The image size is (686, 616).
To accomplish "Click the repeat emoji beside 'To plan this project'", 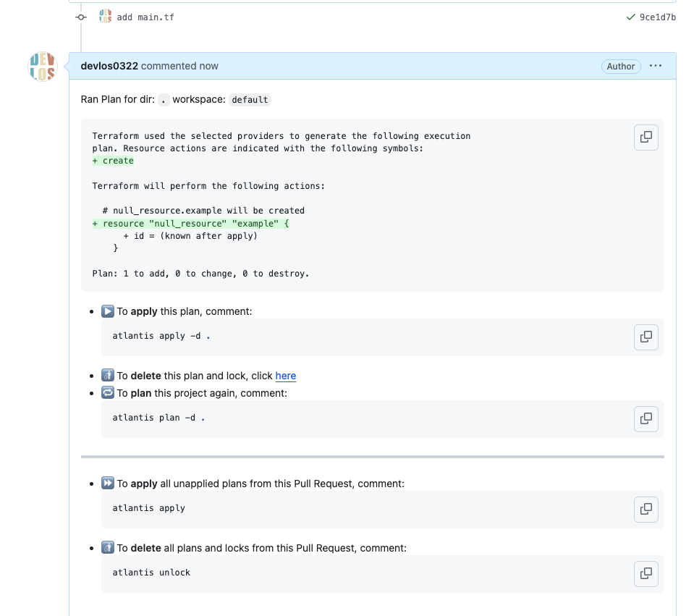I will pyautogui.click(x=108, y=392).
